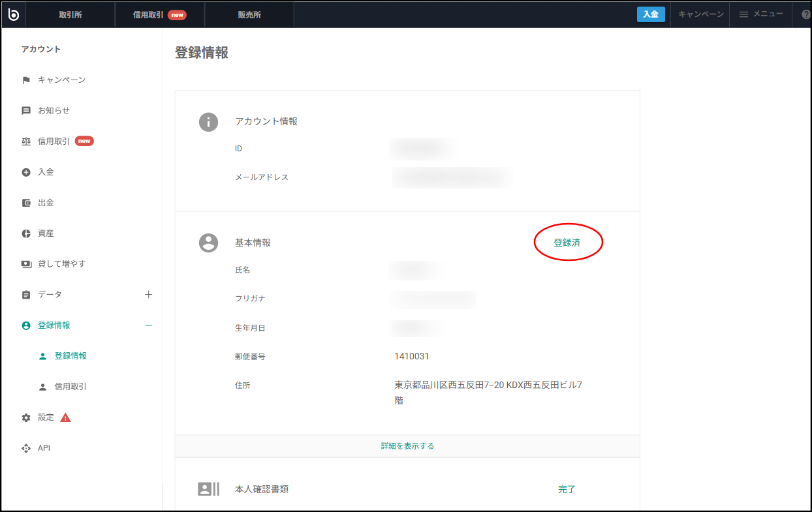Click the フリガナ label
This screenshot has height=512, width=812.
[x=250, y=299]
